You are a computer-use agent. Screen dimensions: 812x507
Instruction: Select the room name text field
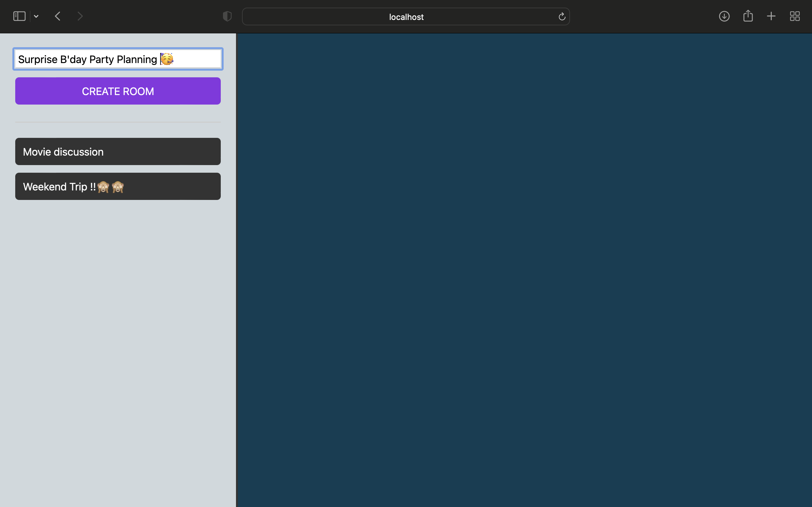click(x=117, y=59)
